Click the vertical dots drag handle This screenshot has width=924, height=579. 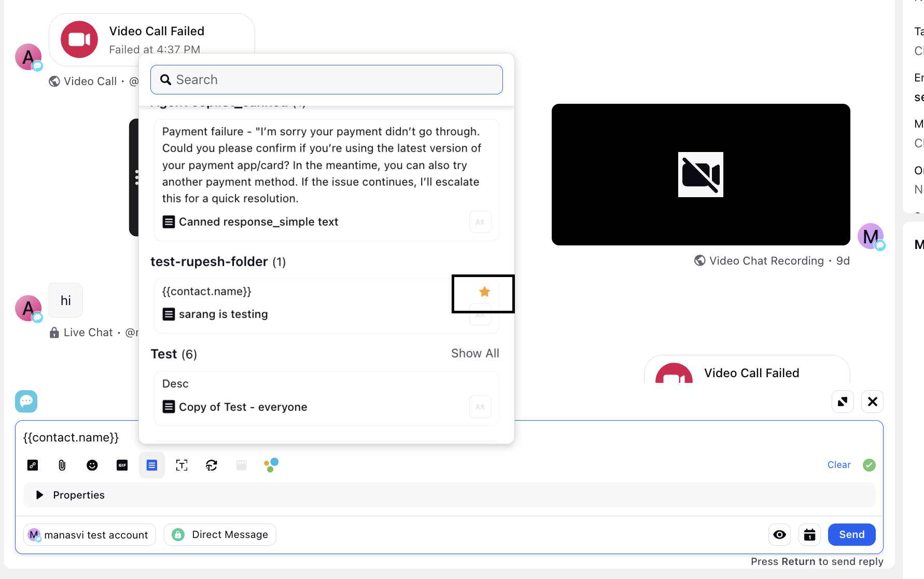(x=136, y=177)
